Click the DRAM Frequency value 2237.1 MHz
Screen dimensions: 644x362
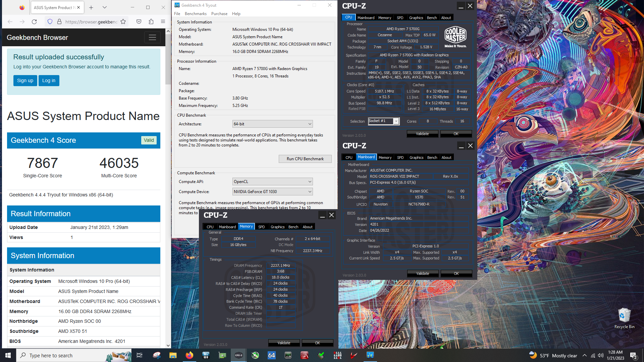tap(280, 265)
